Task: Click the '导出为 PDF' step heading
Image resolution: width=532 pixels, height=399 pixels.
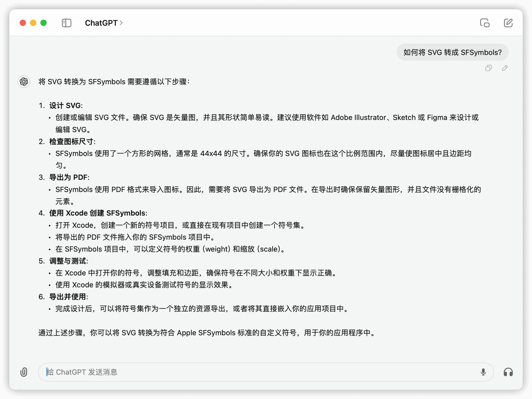Action: point(69,177)
